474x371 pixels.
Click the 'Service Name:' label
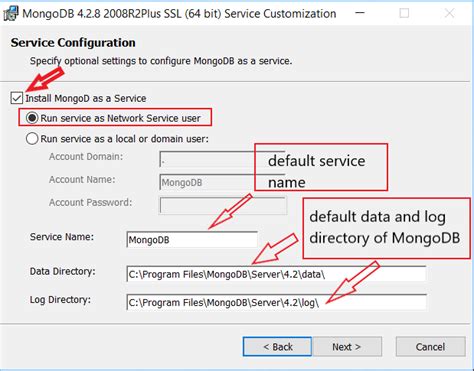point(62,237)
